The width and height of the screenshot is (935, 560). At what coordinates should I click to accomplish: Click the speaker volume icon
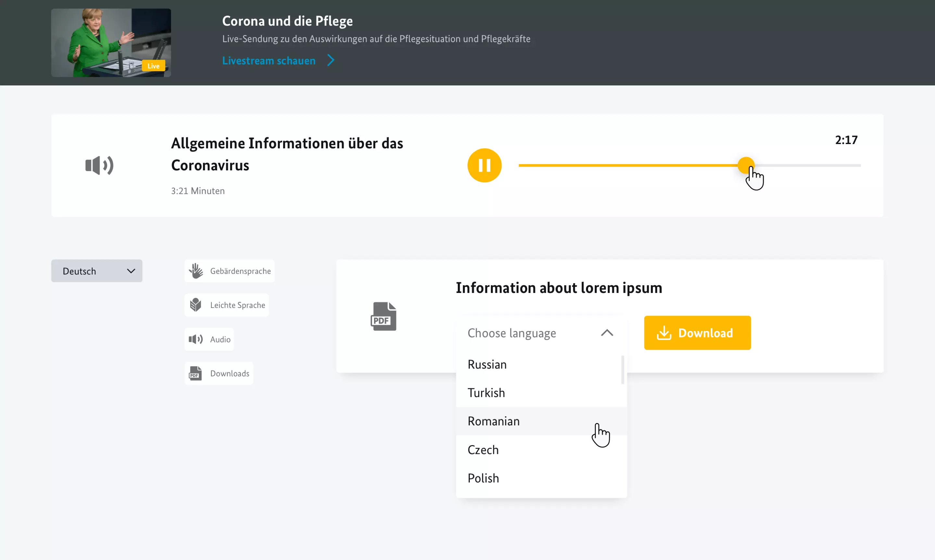coord(99,165)
